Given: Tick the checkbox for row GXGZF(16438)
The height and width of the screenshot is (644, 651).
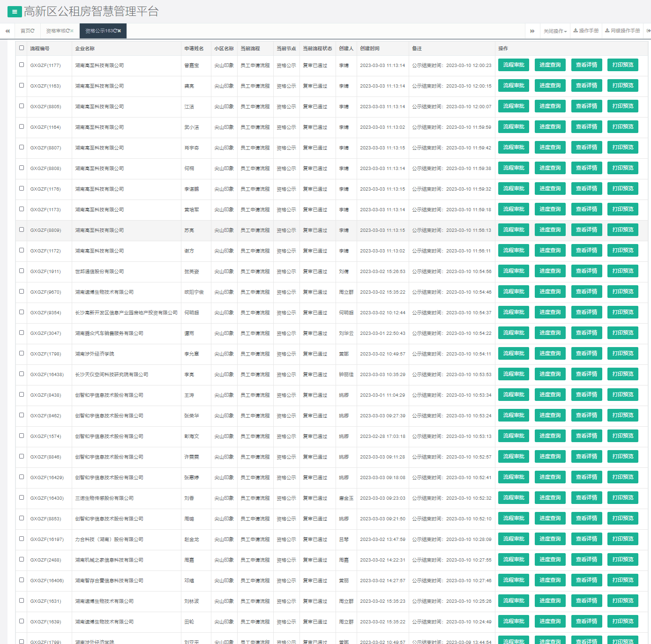Looking at the screenshot, I should pyautogui.click(x=22, y=374).
